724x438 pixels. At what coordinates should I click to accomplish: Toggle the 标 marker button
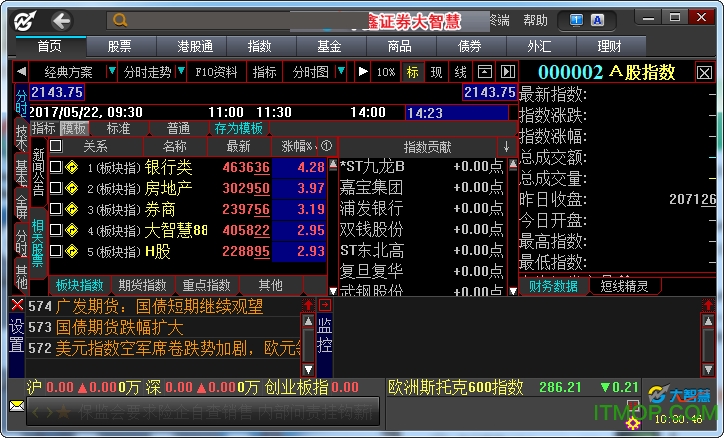412,72
